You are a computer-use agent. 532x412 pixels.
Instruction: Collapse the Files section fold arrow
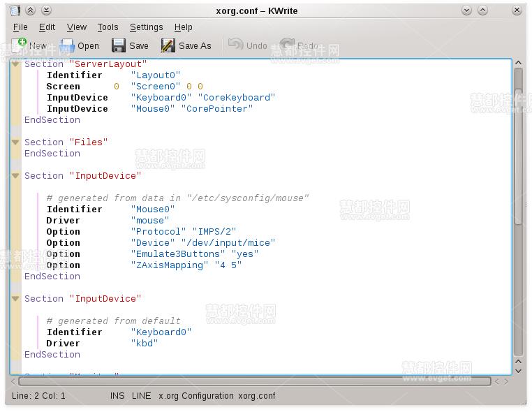tap(15, 142)
